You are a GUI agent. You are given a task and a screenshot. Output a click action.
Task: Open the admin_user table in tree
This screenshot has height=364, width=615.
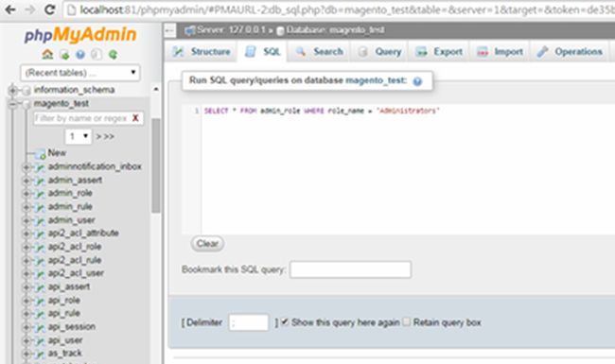tap(71, 220)
